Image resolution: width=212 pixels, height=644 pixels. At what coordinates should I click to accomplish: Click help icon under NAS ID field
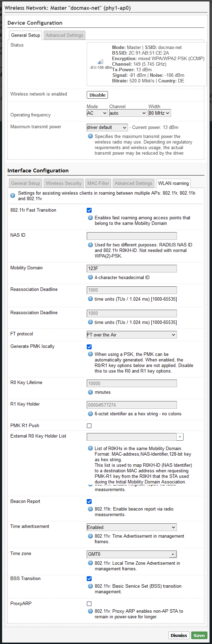(x=90, y=245)
